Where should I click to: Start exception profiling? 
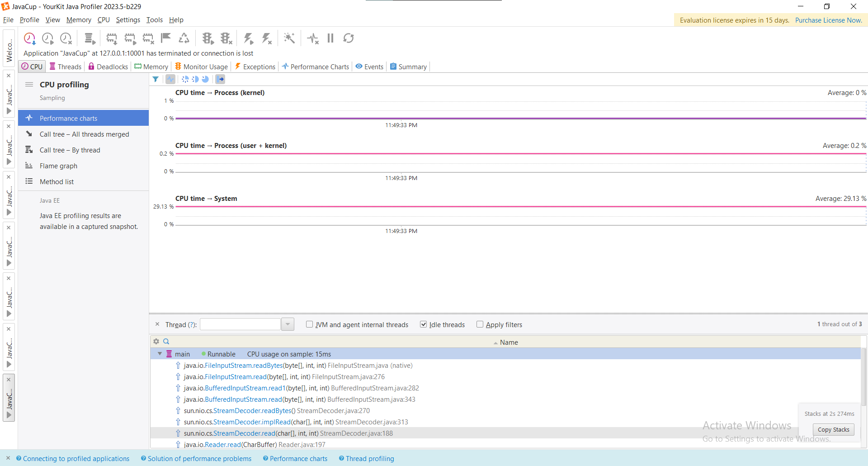(248, 38)
